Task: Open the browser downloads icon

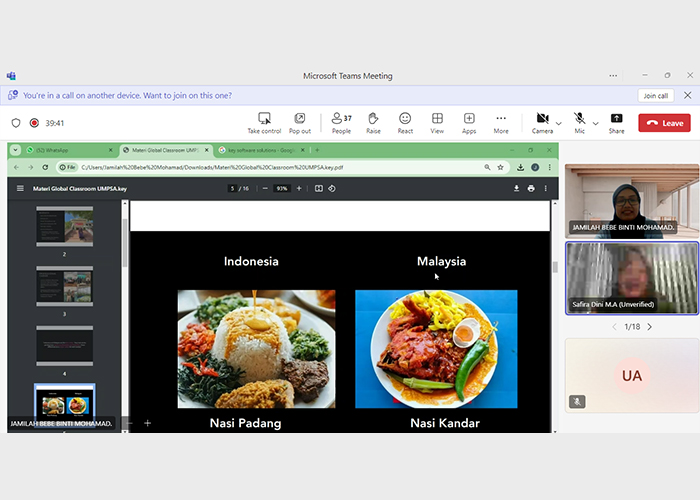Action: click(521, 167)
